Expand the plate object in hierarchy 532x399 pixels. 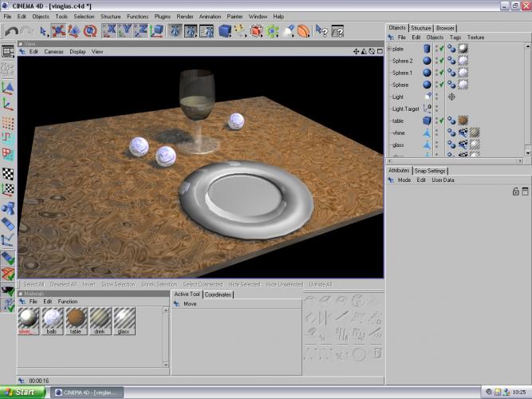click(x=389, y=49)
